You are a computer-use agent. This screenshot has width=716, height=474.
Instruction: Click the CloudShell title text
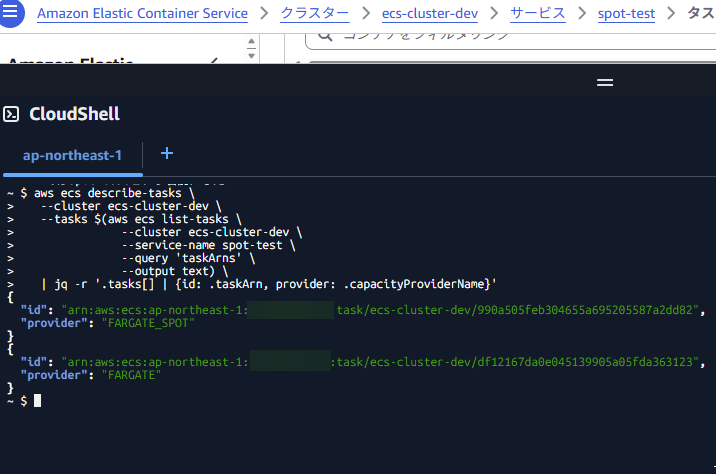(x=74, y=114)
